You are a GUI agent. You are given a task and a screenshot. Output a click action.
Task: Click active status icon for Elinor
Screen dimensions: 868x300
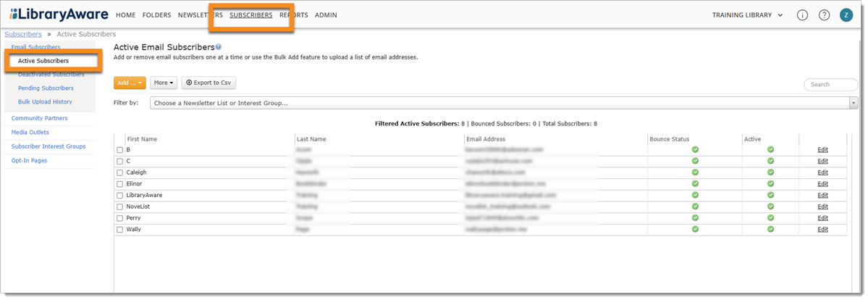[770, 183]
